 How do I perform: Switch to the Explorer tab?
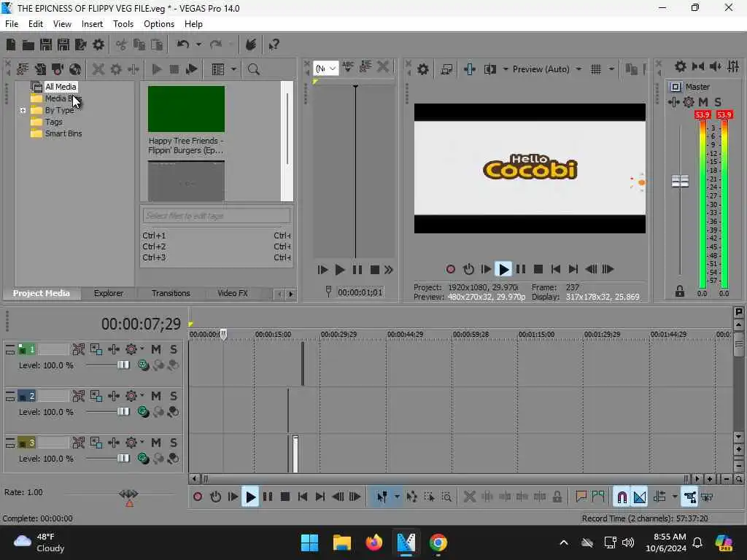[x=108, y=294]
